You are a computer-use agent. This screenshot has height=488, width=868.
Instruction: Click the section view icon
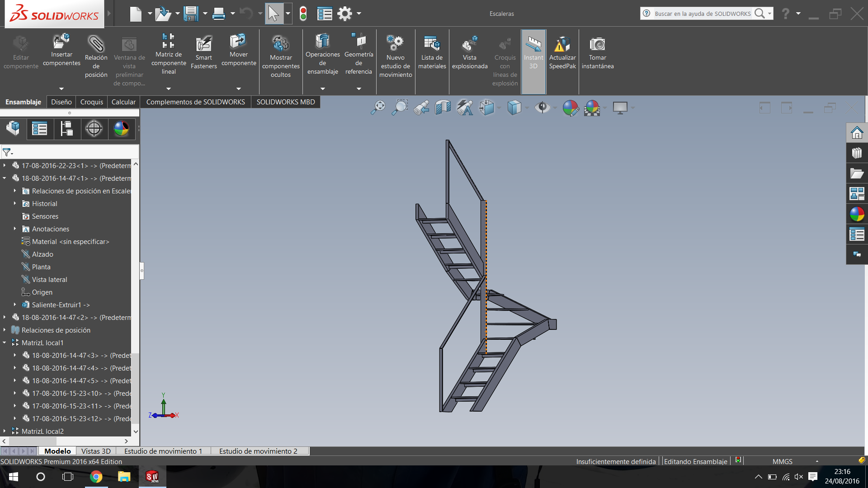[x=443, y=108]
